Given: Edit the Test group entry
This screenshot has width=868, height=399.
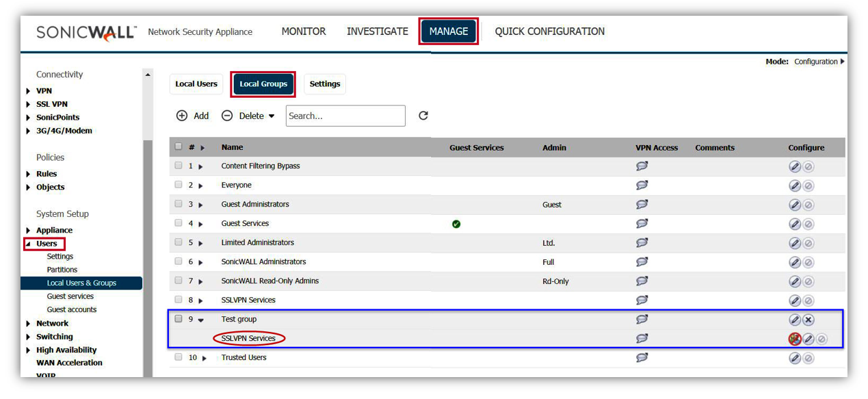Looking at the screenshot, I should pos(795,320).
